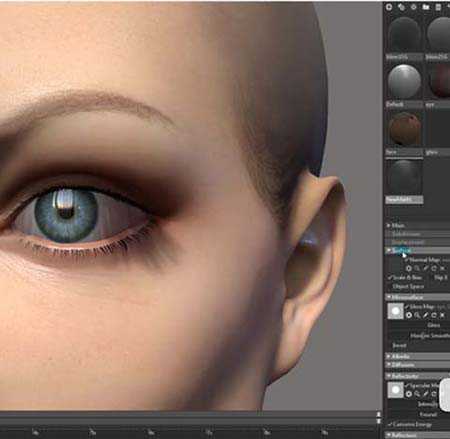Toggle the Scale & Bias checkbox
Image resolution: width=450 pixels, height=439 pixels.
(x=390, y=277)
